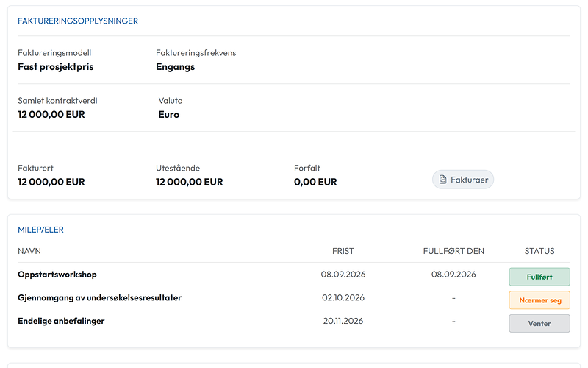Click the NAVN column header
588x368 pixels.
[29, 251]
